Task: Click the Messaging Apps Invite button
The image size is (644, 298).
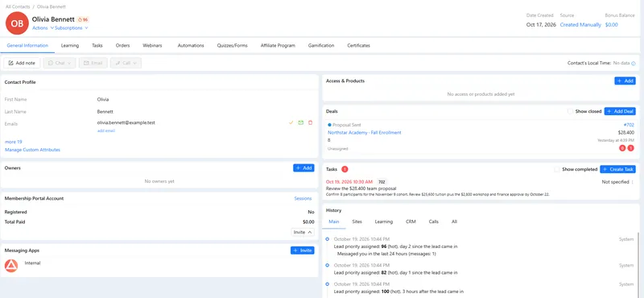Action: pos(303,250)
